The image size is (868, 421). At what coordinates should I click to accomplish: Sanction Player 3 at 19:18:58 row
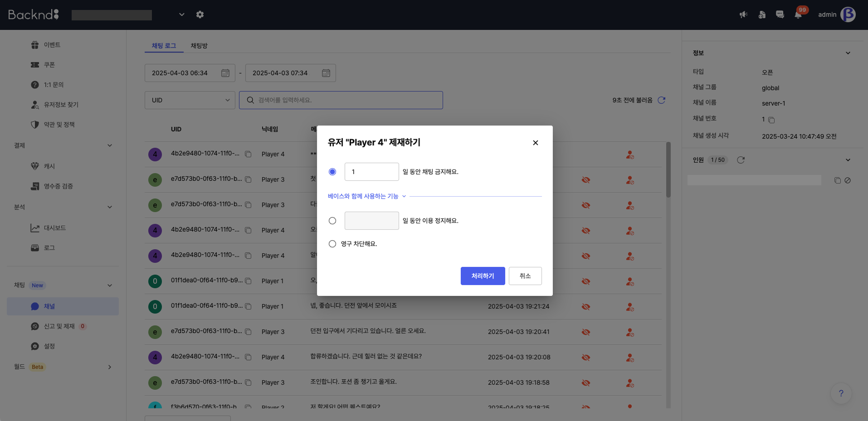(630, 383)
